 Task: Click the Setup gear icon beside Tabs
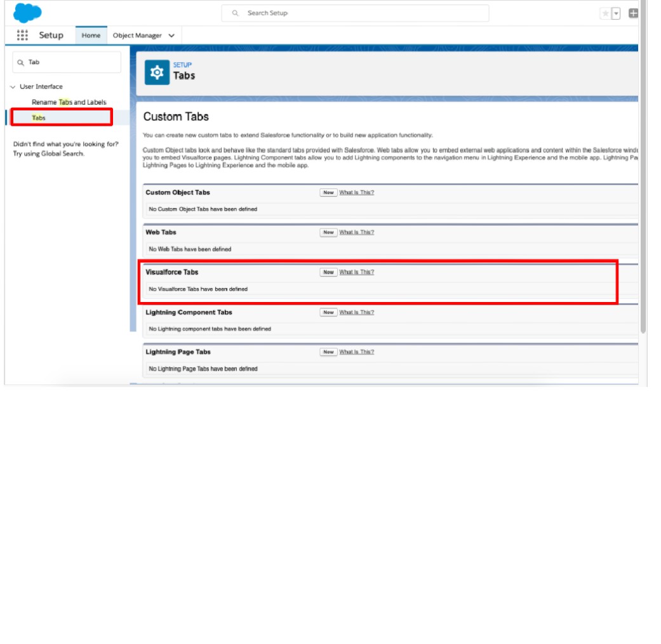pos(157,72)
